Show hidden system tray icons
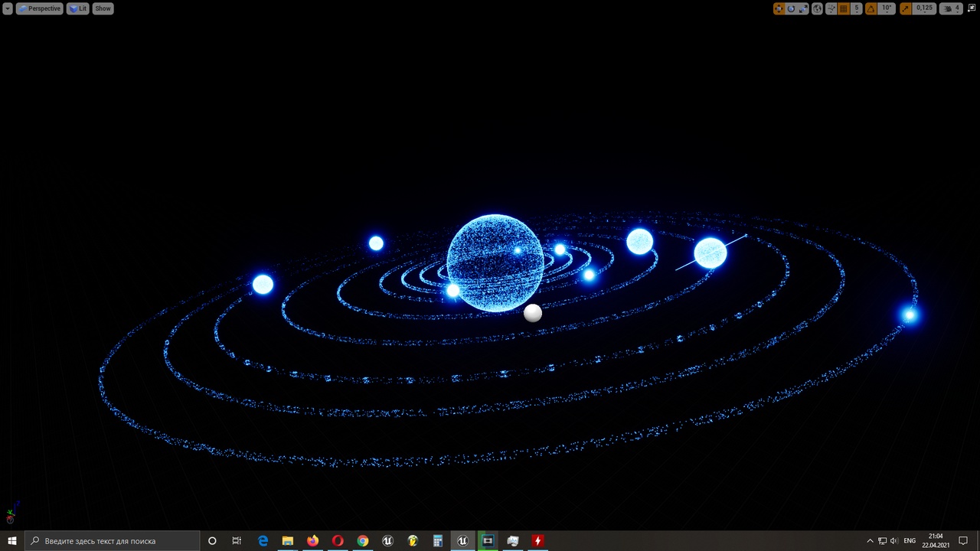Image resolution: width=980 pixels, height=551 pixels. [x=870, y=541]
